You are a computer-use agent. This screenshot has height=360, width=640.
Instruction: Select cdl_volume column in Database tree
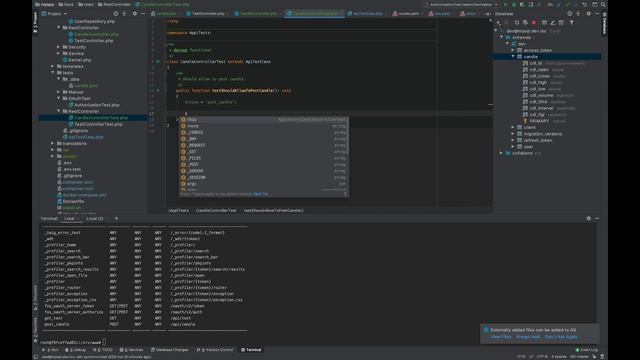541,95
